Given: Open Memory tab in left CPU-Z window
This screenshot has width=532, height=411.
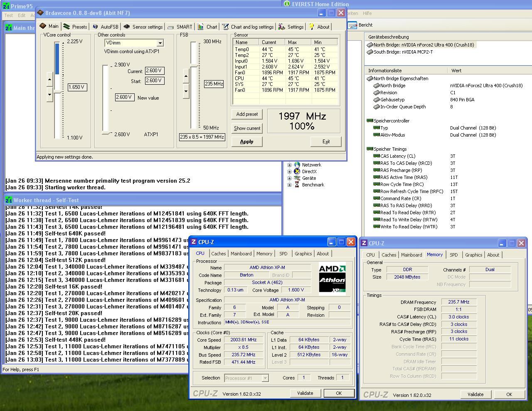Looking at the screenshot, I should tap(264, 254).
